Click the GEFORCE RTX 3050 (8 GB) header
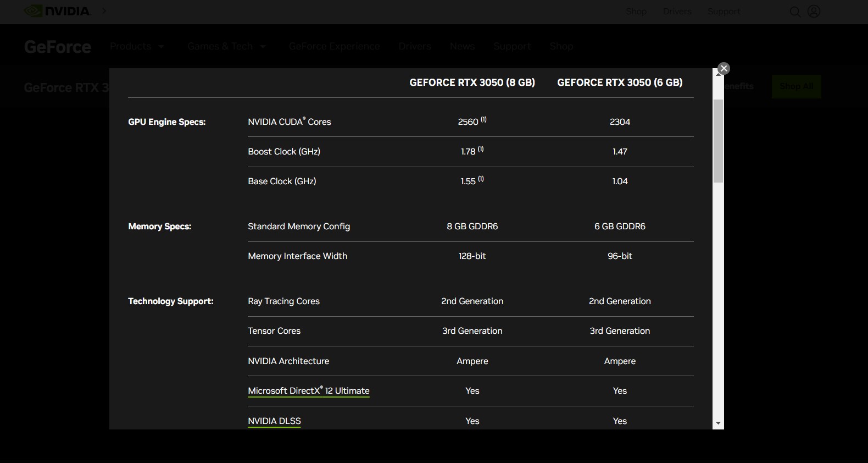Screen dimensions: 868x463 tap(472, 82)
